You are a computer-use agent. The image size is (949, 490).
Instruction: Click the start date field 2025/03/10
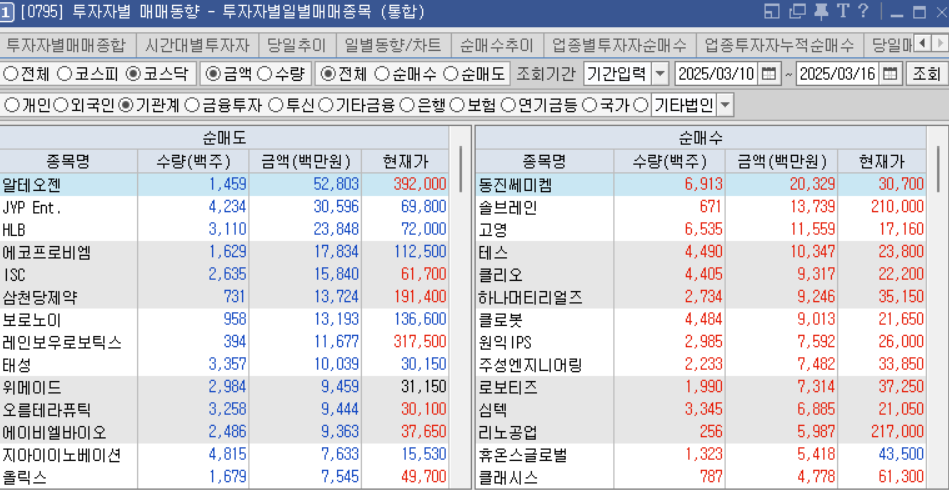pyautogui.click(x=716, y=74)
